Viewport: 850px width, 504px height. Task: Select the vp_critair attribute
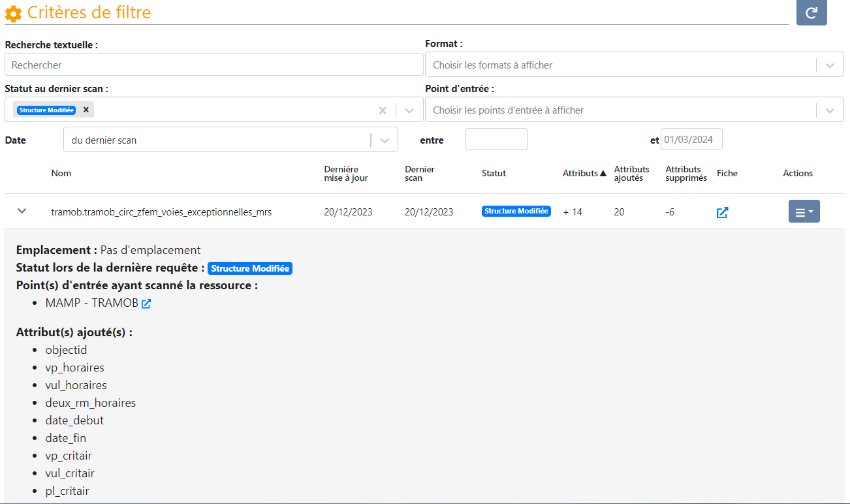tap(69, 456)
